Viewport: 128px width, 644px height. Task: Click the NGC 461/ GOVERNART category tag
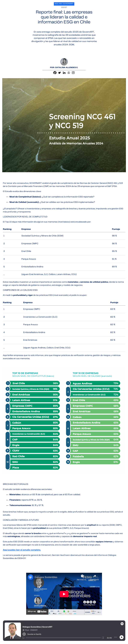pyautogui.click(x=64, y=4)
